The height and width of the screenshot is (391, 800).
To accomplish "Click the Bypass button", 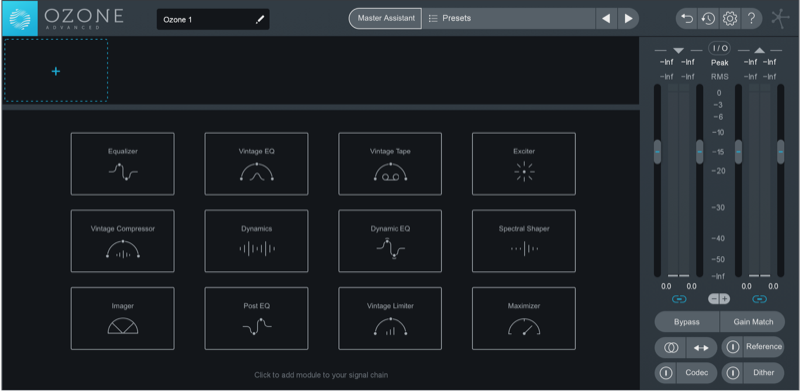I will pyautogui.click(x=687, y=322).
